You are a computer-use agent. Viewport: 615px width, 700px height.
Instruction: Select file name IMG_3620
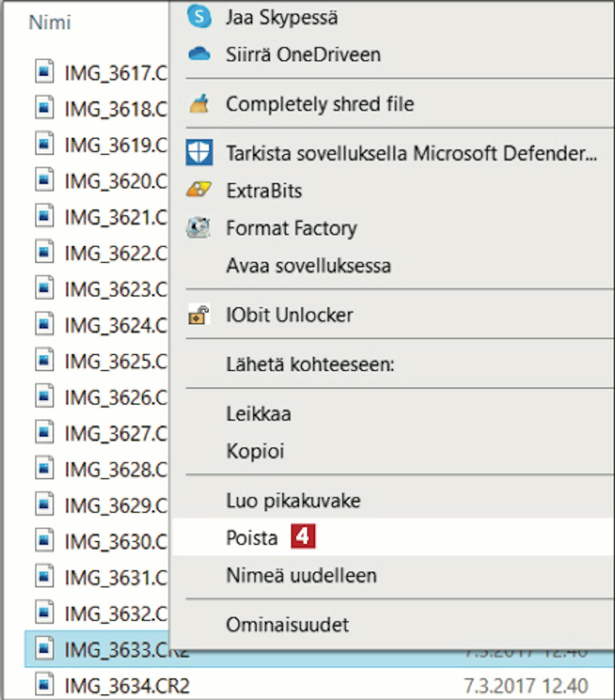(116, 181)
